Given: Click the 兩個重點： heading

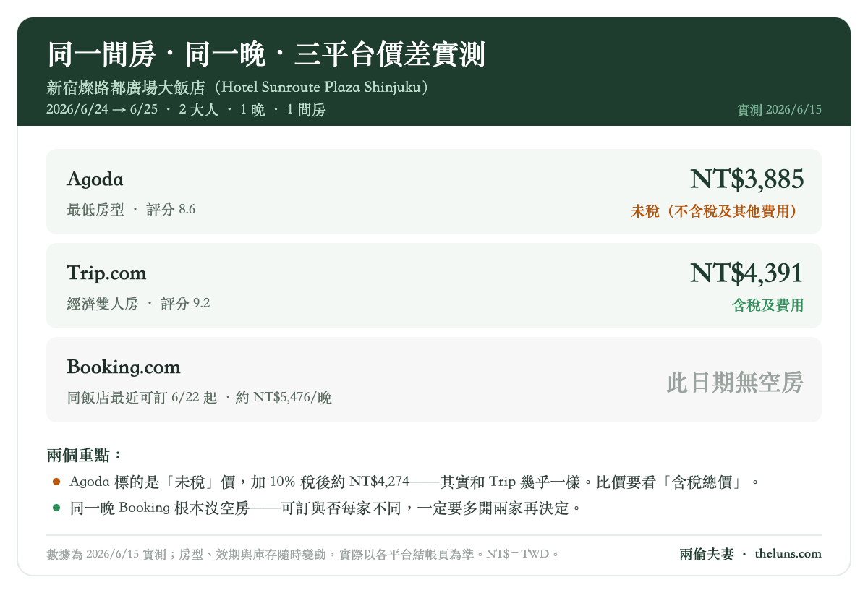Looking at the screenshot, I should point(85,456).
